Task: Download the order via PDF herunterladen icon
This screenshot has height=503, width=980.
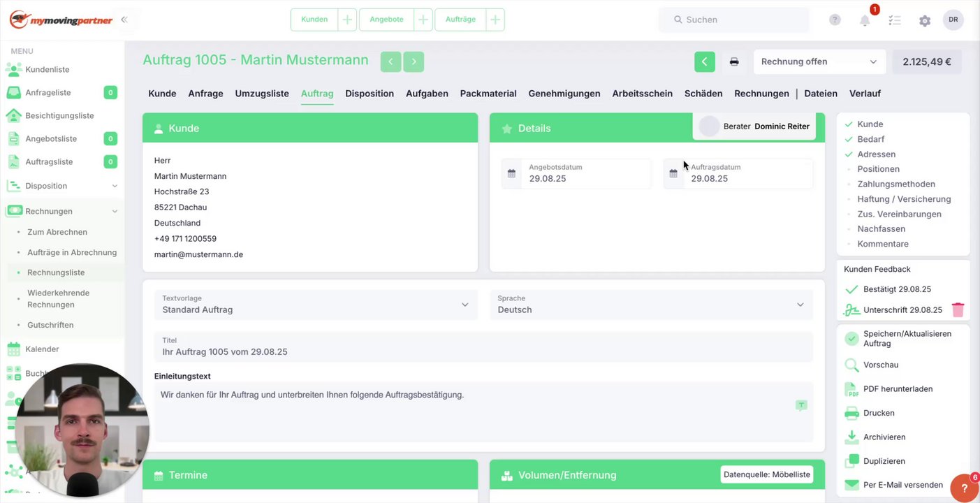Action: (851, 389)
